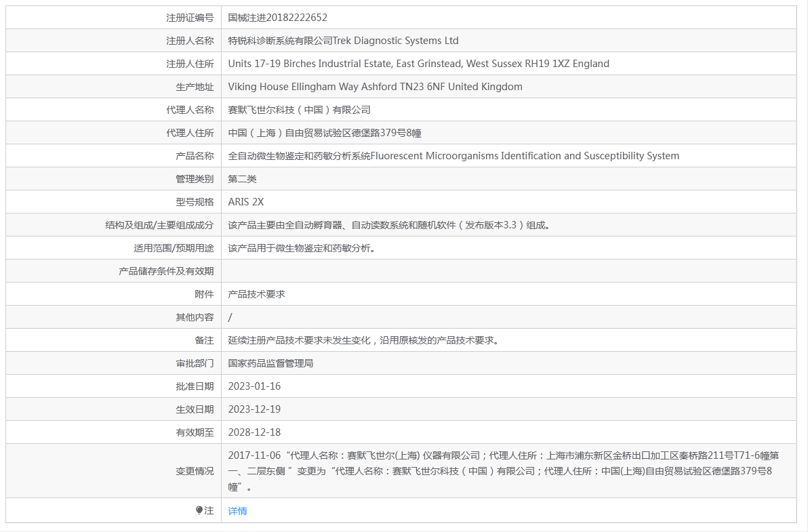The height and width of the screenshot is (532, 810).
Task: Click the 审批部门 row label
Action: pyautogui.click(x=195, y=363)
